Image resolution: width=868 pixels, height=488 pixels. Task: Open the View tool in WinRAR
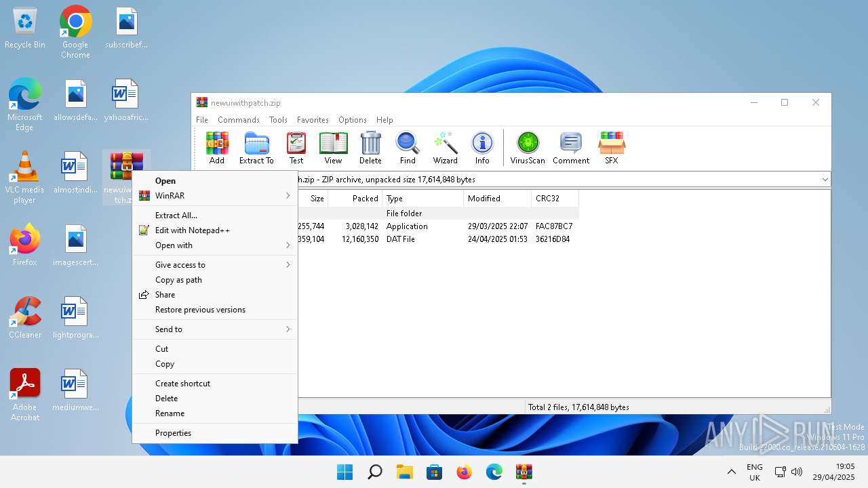coord(333,148)
